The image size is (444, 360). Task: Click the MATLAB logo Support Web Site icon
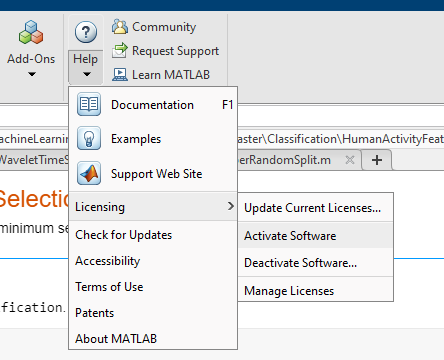click(x=89, y=173)
